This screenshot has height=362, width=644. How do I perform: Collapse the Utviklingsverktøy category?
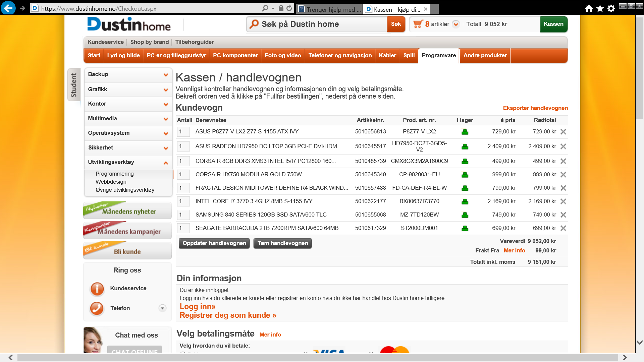point(166,163)
